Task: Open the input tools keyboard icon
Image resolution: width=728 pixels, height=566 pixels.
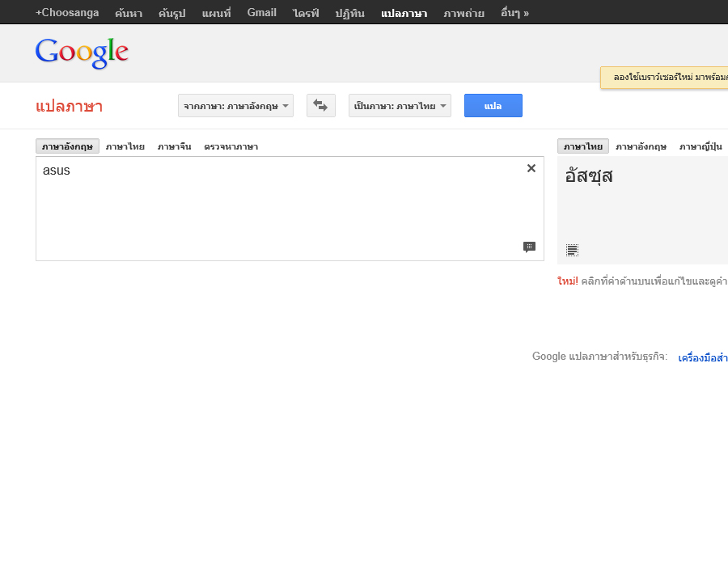Action: tap(529, 247)
